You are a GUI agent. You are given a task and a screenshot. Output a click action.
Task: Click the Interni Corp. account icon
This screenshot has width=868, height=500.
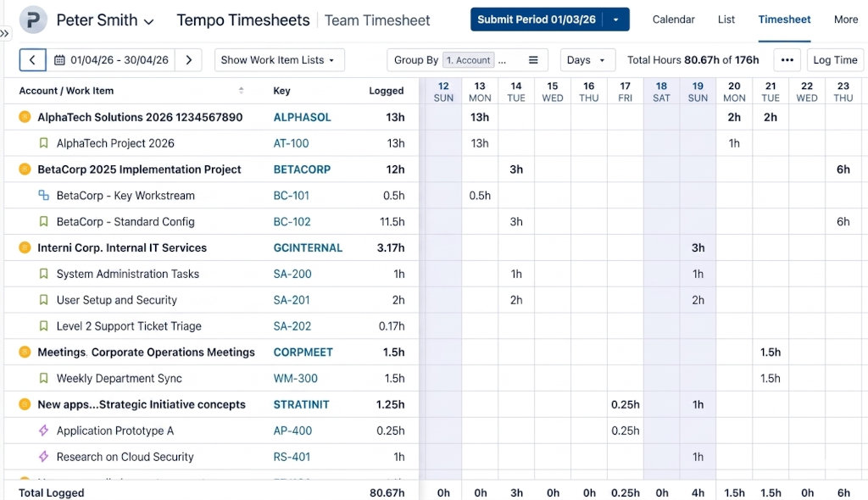pyautogui.click(x=25, y=247)
